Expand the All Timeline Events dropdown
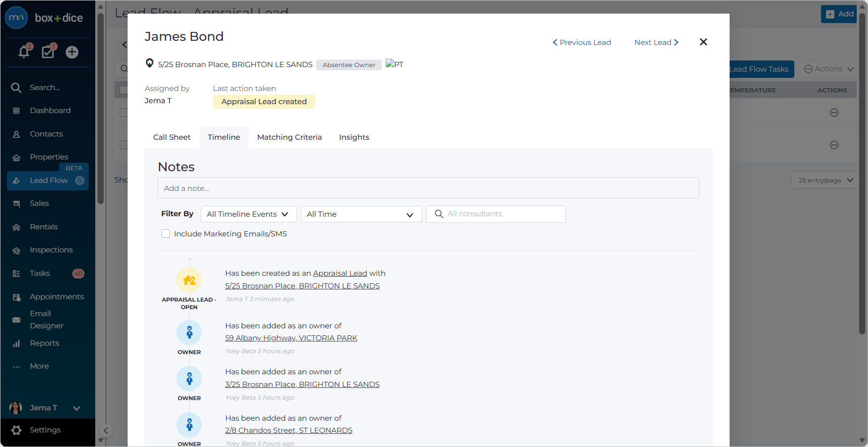 click(249, 214)
